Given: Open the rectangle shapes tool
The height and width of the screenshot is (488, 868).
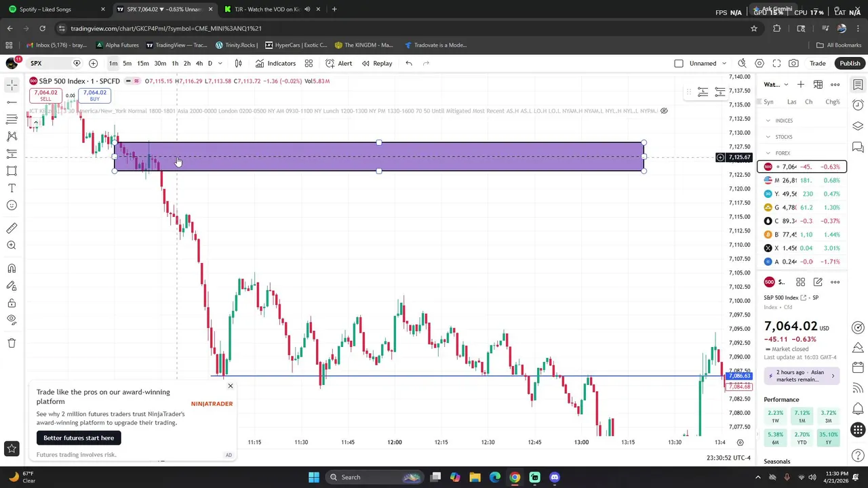Looking at the screenshot, I should point(12,171).
